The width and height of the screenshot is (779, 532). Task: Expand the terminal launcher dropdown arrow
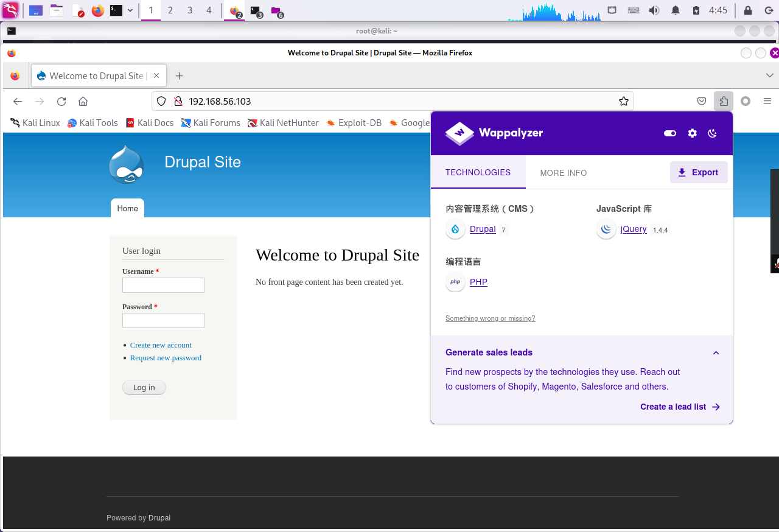click(x=130, y=10)
